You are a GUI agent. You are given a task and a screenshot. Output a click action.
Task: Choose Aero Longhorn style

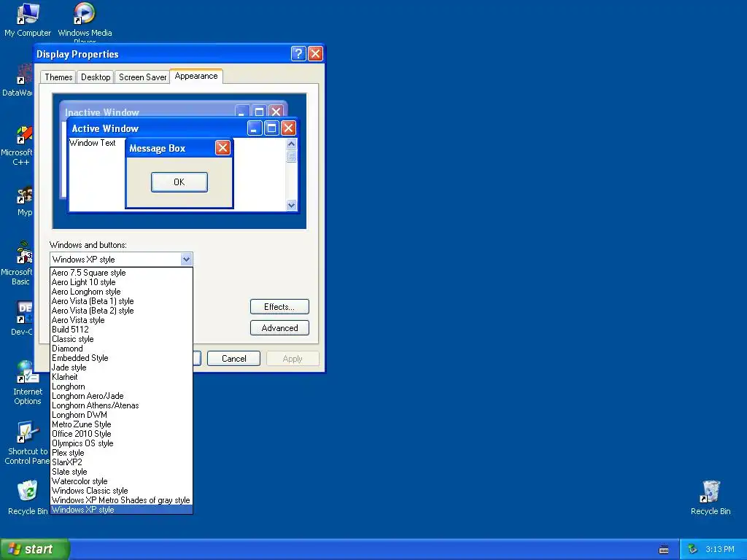tap(122, 292)
